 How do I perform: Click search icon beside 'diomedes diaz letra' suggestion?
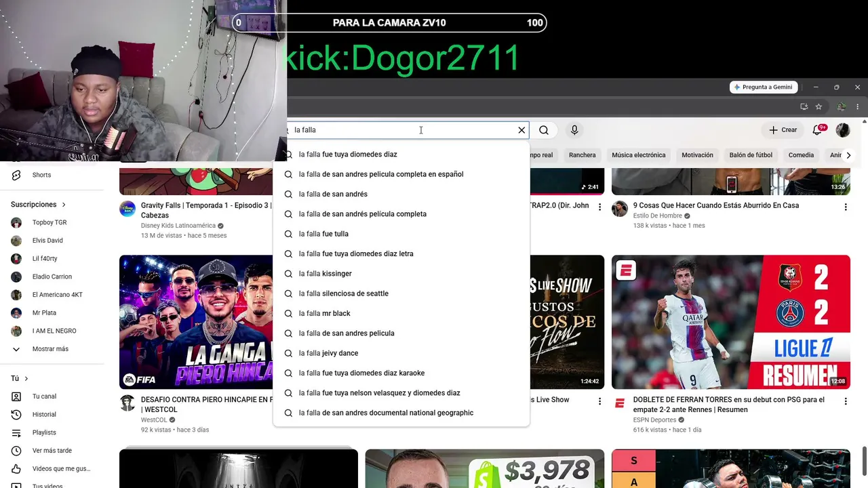[x=288, y=253]
